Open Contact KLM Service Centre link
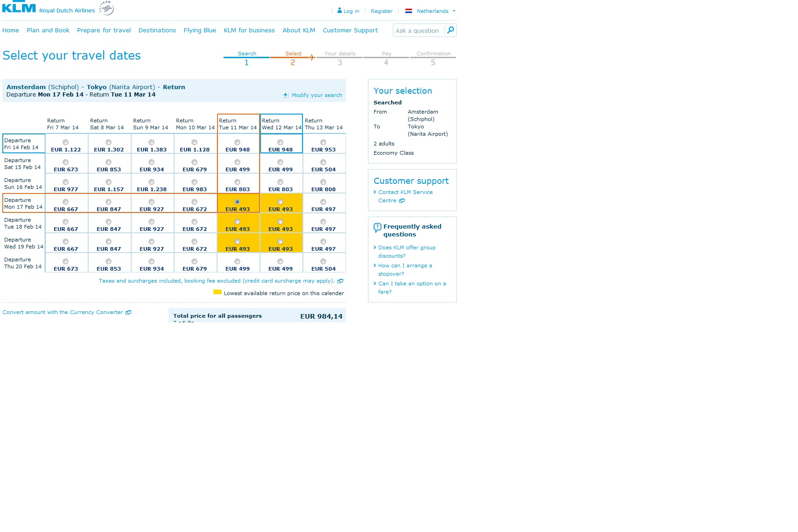This screenshot has height=532, width=798. coord(405,196)
